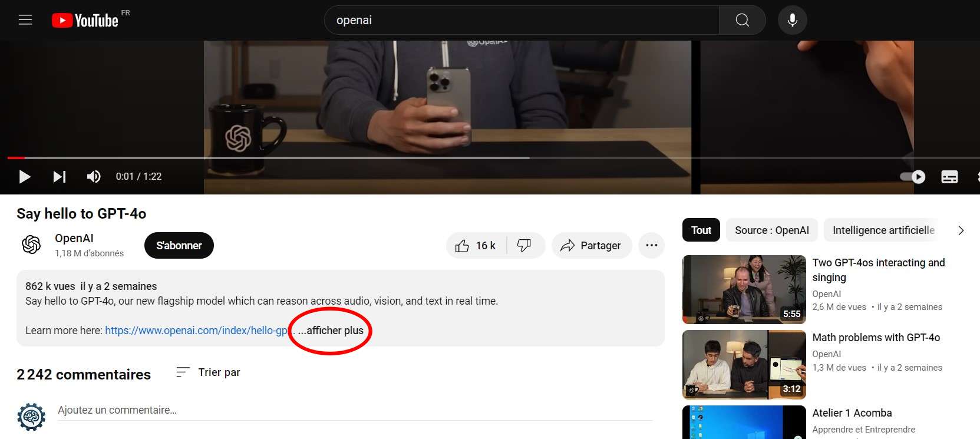The width and height of the screenshot is (980, 439).
Task: Play the video
Action: pos(24,177)
